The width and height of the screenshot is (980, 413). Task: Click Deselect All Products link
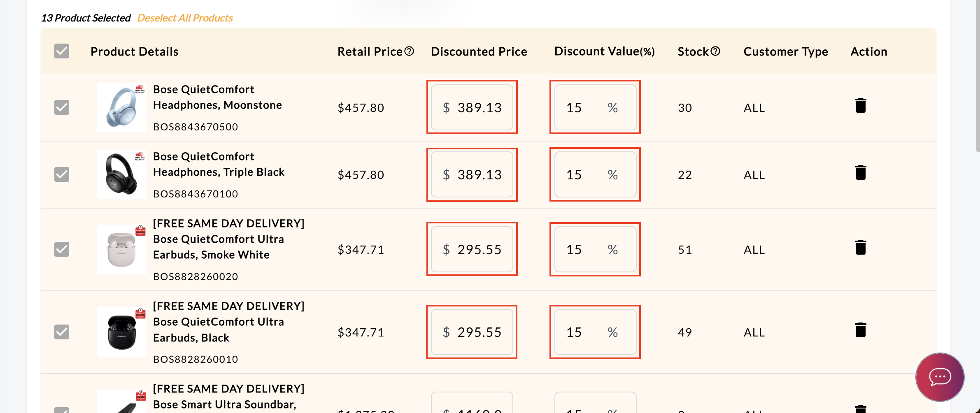coord(185,18)
